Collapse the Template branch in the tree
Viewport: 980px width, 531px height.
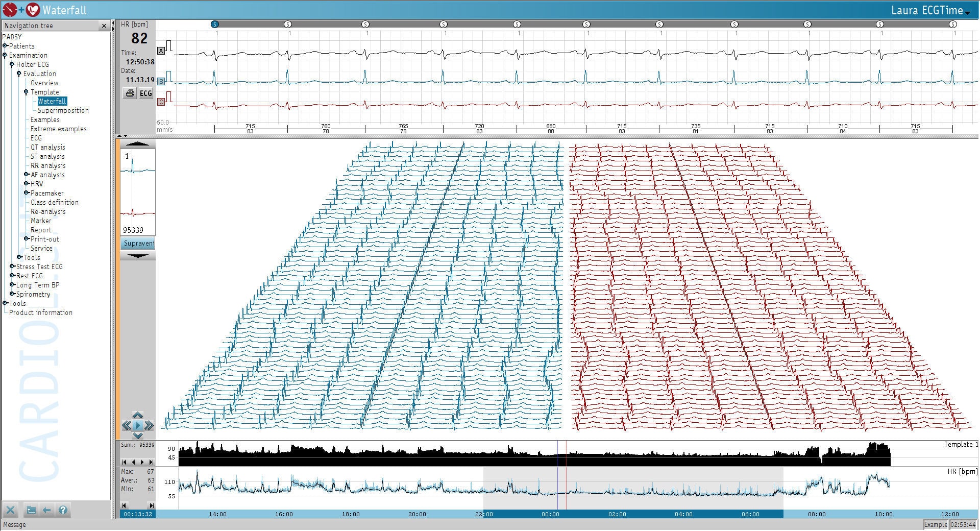tap(26, 92)
